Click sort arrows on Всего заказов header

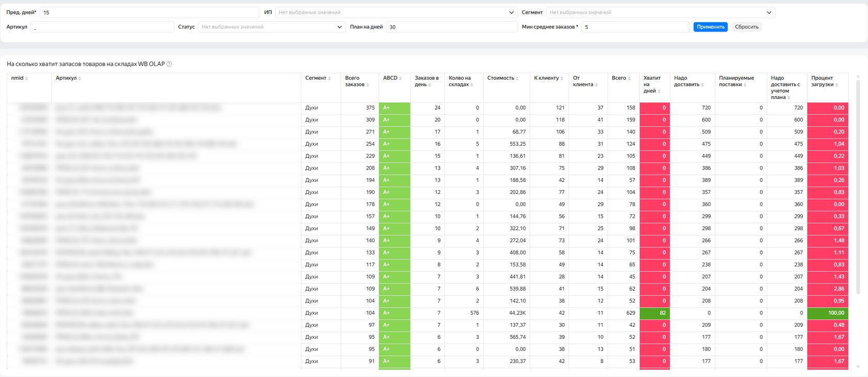[x=368, y=85]
